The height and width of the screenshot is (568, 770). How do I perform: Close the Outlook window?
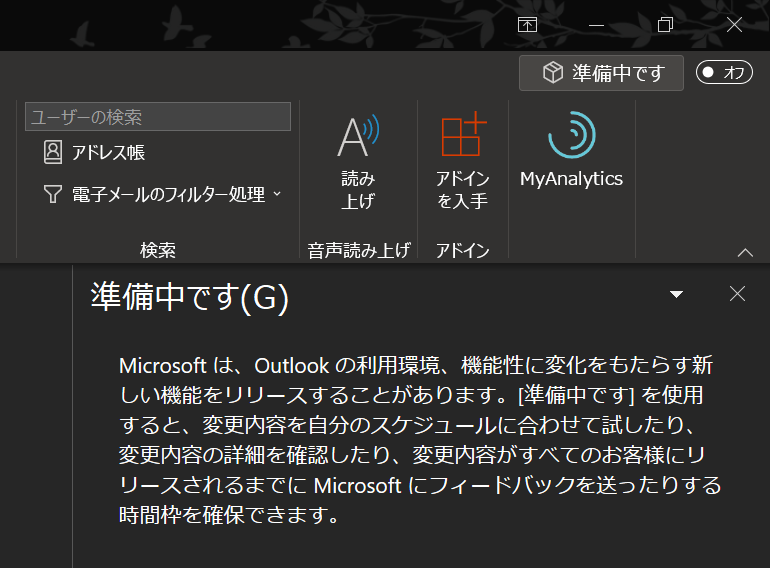734,25
